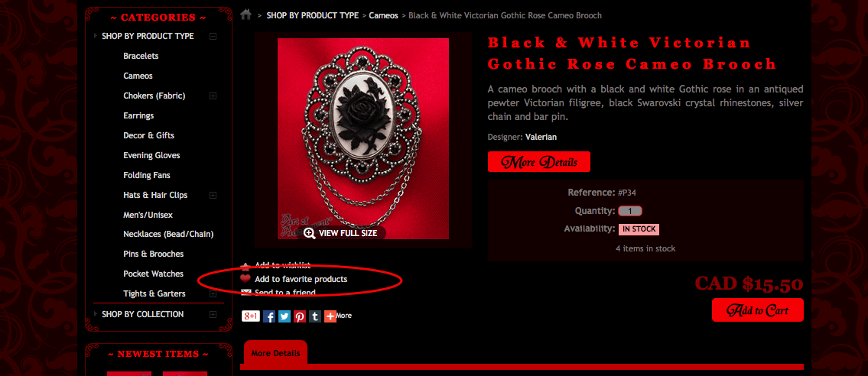The image size is (868, 376).
Task: Share product on Tumblr icon
Action: 315,316
